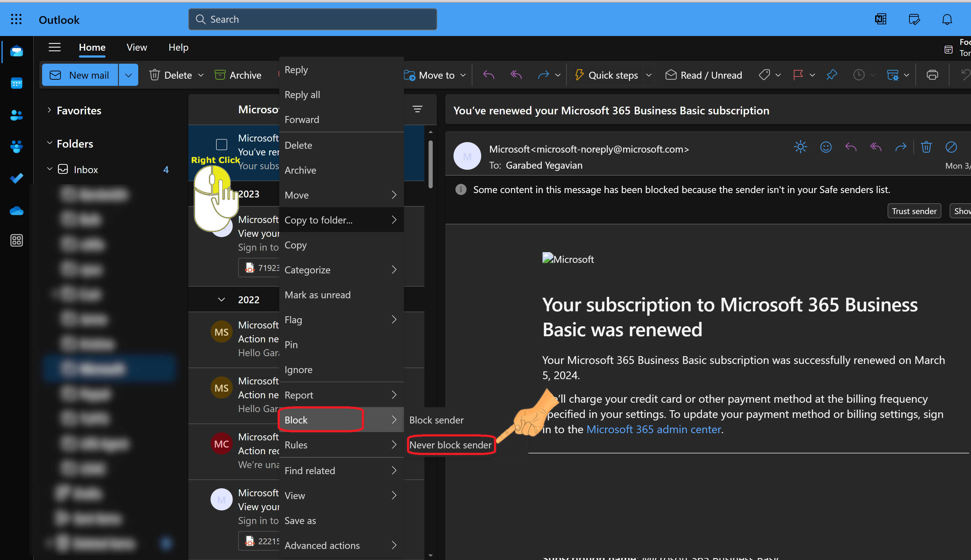Collapse the 2022 message group
Image resolution: width=971 pixels, height=560 pixels.
(x=221, y=300)
